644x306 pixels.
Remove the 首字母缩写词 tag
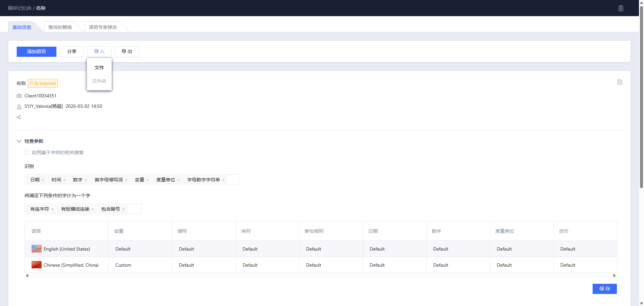click(126, 180)
